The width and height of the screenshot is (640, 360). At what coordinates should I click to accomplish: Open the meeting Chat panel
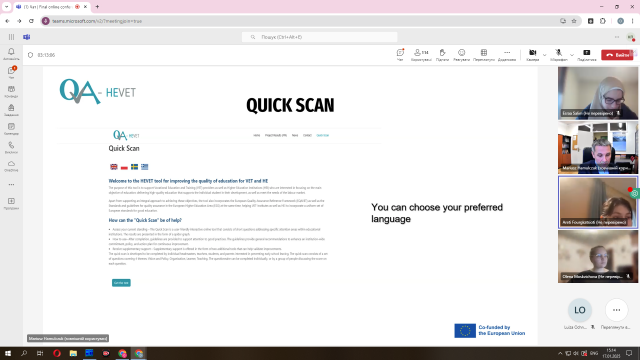(x=400, y=55)
